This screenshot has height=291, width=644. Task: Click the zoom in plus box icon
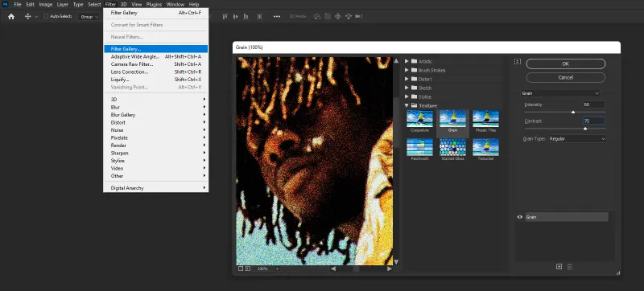(x=248, y=268)
